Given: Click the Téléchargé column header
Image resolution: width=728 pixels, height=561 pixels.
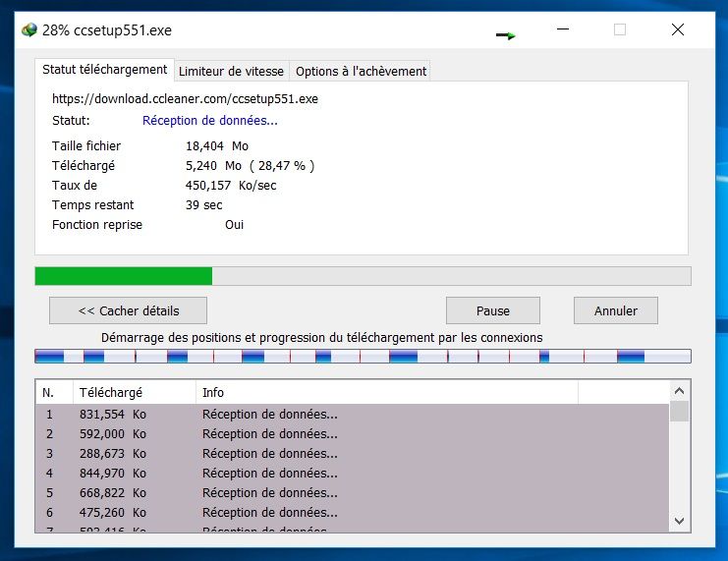Looking at the screenshot, I should pyautogui.click(x=135, y=392).
